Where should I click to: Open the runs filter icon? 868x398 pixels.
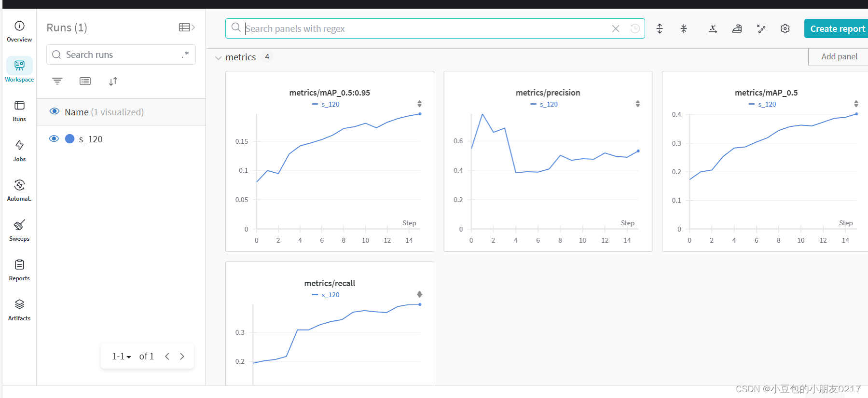tap(57, 81)
